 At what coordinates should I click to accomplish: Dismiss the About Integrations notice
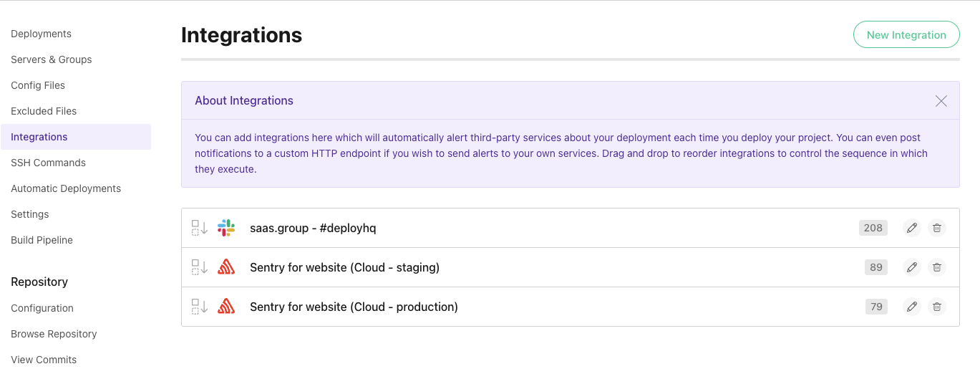point(941,101)
